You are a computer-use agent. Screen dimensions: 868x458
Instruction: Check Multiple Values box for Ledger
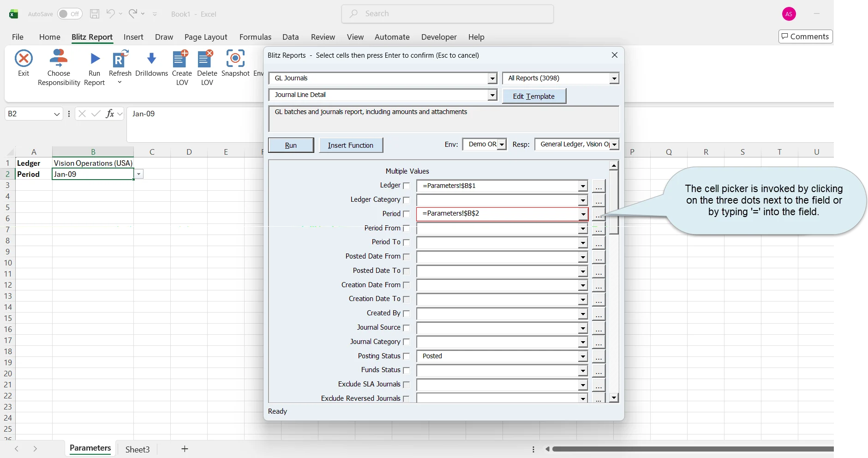(x=406, y=186)
